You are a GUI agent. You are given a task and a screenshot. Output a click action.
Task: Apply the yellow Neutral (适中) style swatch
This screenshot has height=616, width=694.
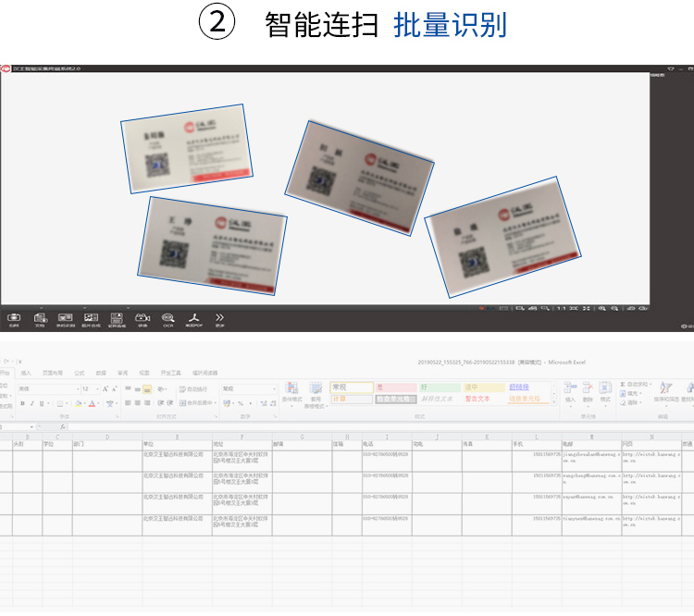tap(484, 388)
